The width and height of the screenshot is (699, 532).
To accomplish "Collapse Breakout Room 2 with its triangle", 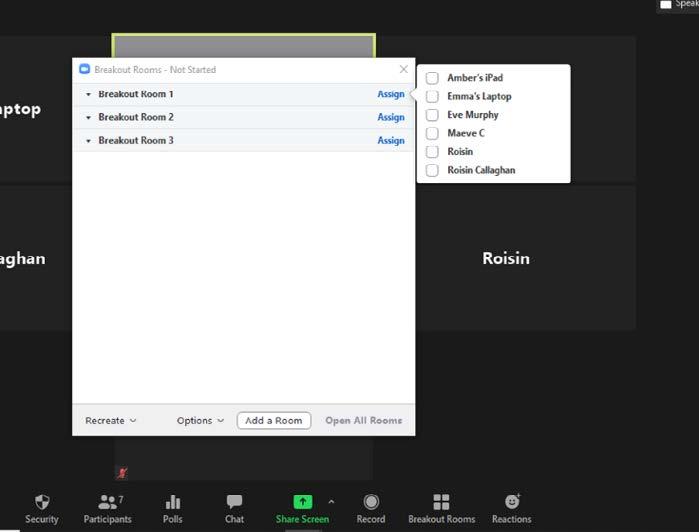I will point(88,118).
